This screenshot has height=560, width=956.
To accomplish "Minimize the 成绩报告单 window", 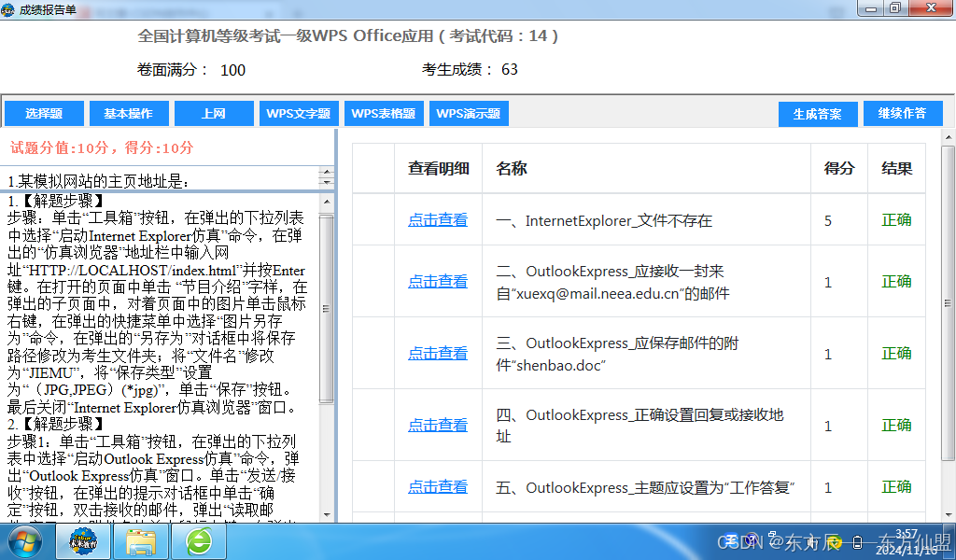I will (871, 7).
